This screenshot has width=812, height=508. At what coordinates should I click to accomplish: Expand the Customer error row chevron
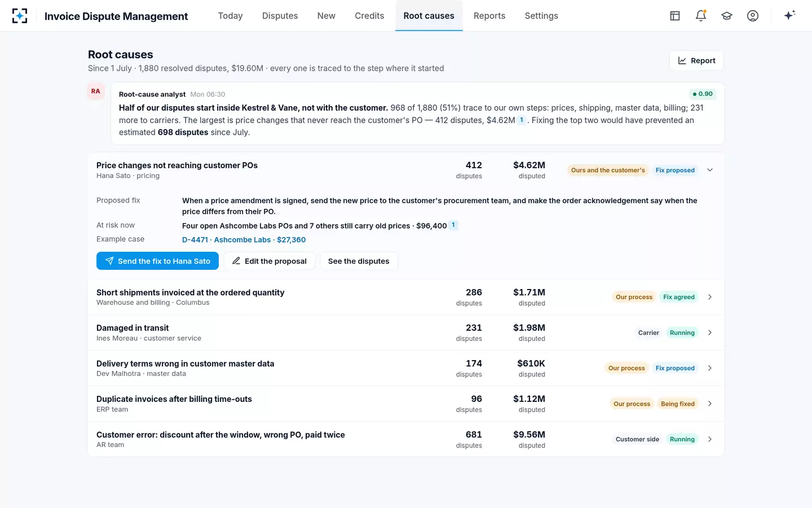[x=710, y=439]
